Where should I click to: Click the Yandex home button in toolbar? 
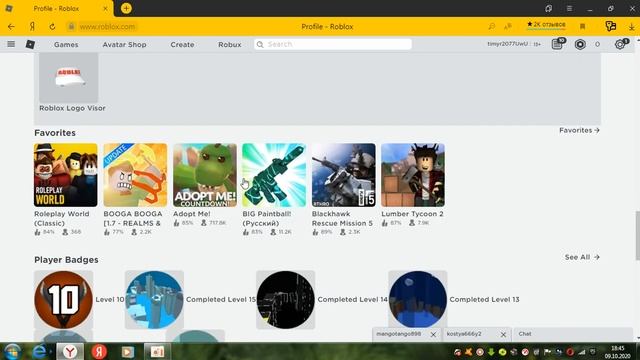pos(32,27)
